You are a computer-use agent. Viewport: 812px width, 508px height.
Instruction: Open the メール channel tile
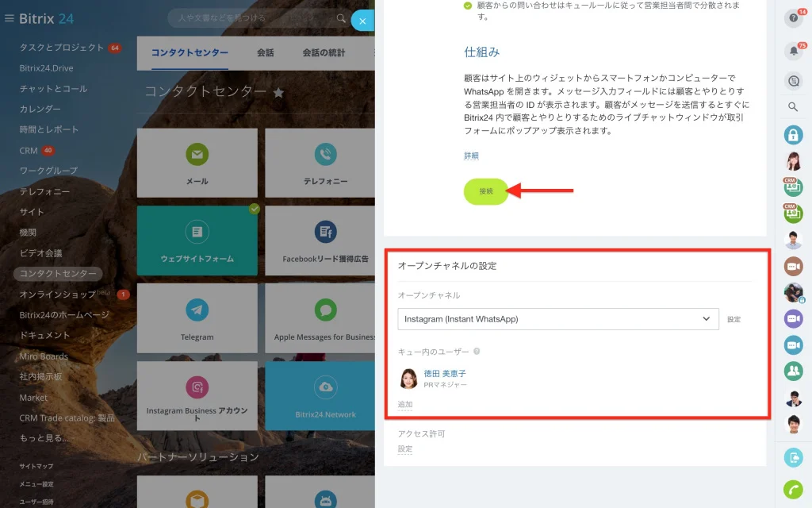pos(197,163)
